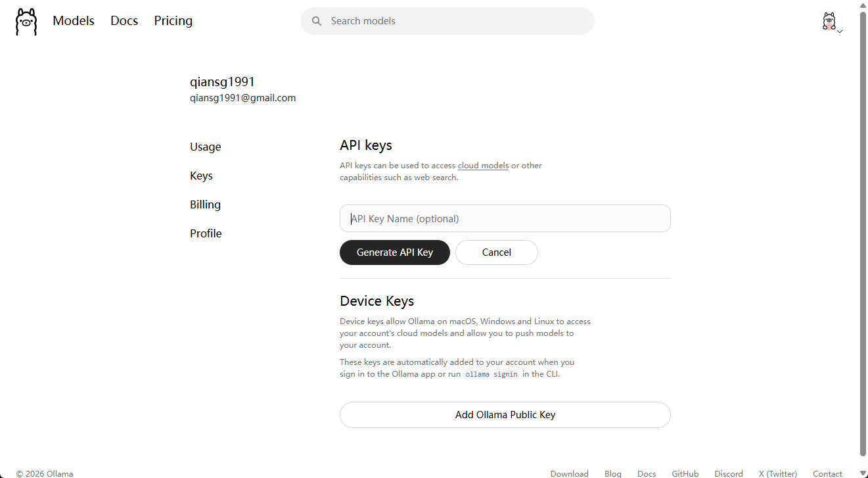Select Keys in the sidebar
Image resolution: width=868 pixels, height=478 pixels.
pyautogui.click(x=201, y=176)
